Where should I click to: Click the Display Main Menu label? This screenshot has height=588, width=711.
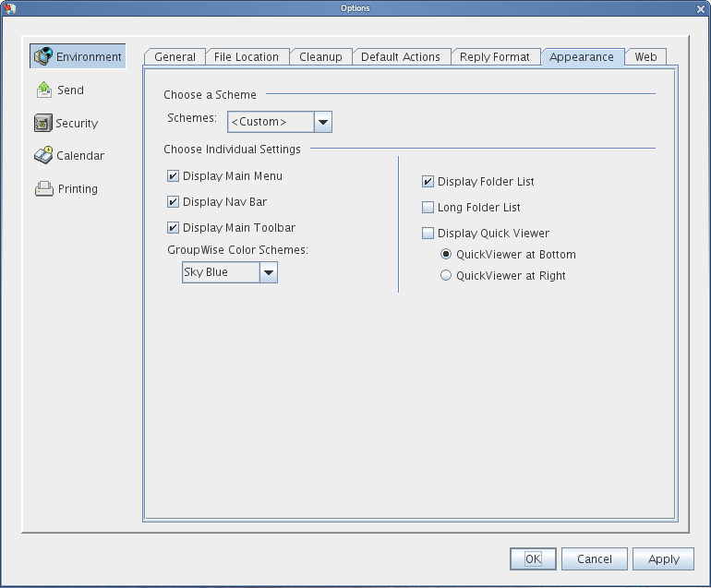(x=233, y=176)
